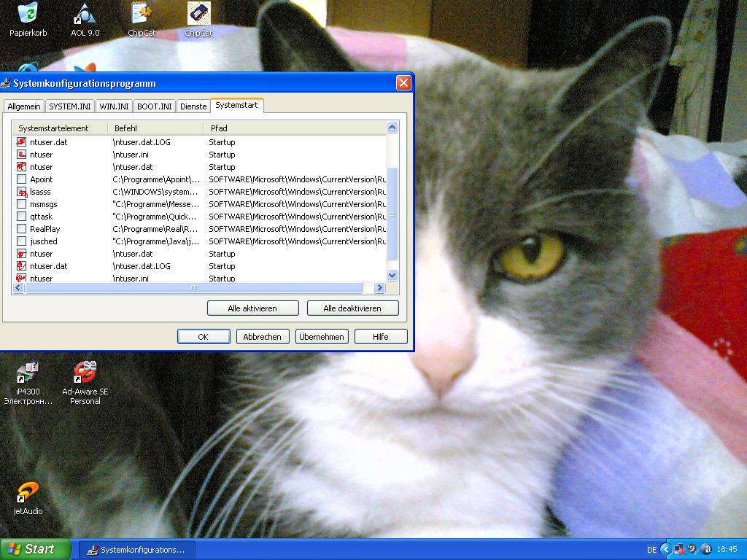Click the DE language indicator in taskbar
This screenshot has height=560, width=747.
click(651, 550)
